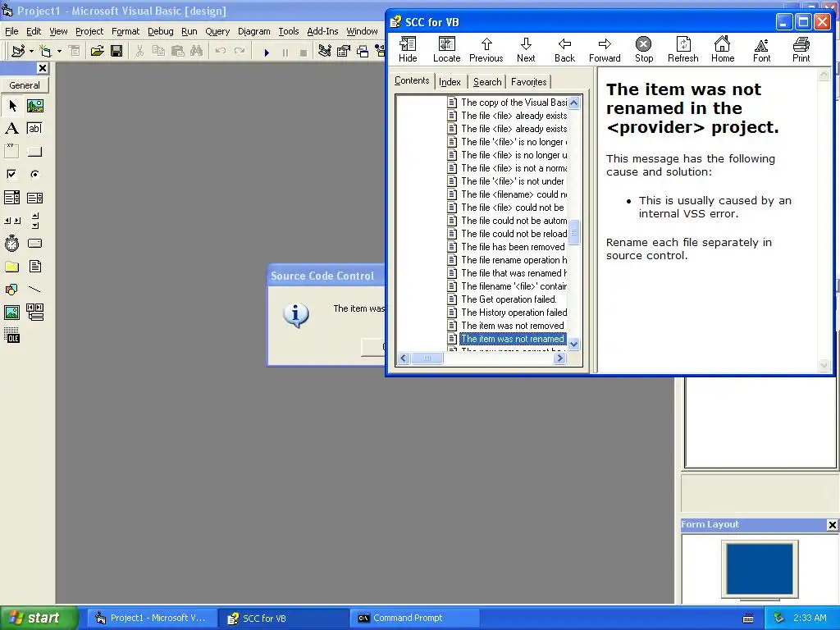Viewport: 840px width, 630px height.
Task: Select the Line control tool
Action: coord(34,290)
